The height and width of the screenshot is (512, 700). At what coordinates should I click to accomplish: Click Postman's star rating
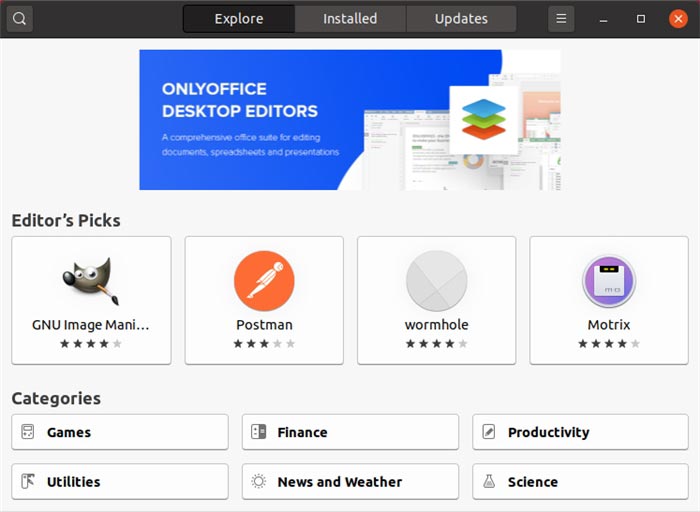264,344
